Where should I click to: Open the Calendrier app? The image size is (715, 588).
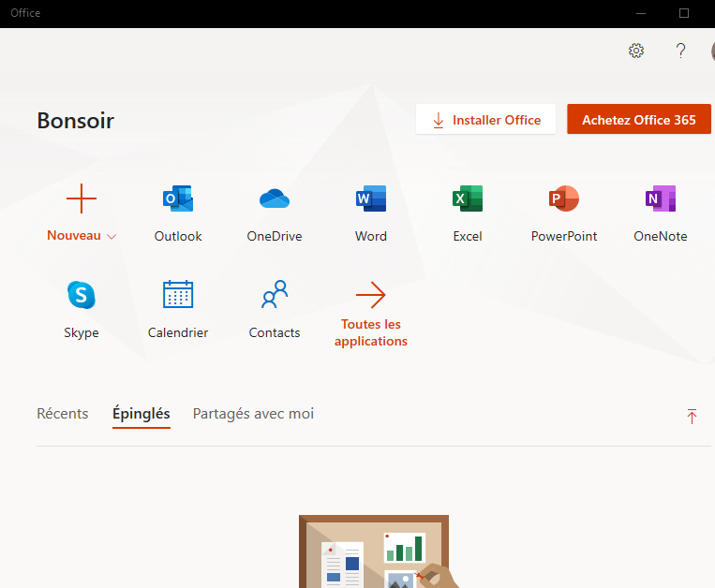click(178, 309)
